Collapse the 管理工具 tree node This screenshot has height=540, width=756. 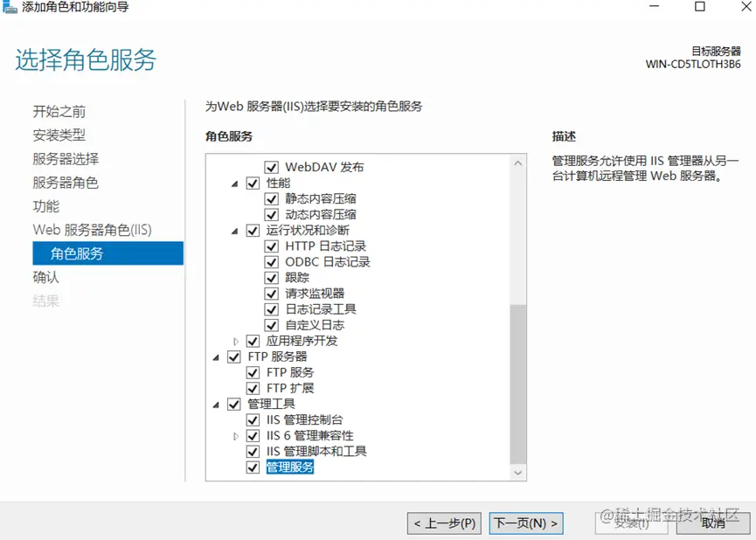point(216,405)
